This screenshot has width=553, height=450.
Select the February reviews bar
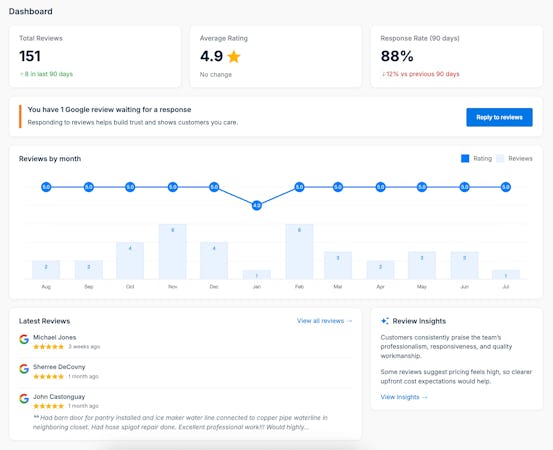[x=299, y=251]
